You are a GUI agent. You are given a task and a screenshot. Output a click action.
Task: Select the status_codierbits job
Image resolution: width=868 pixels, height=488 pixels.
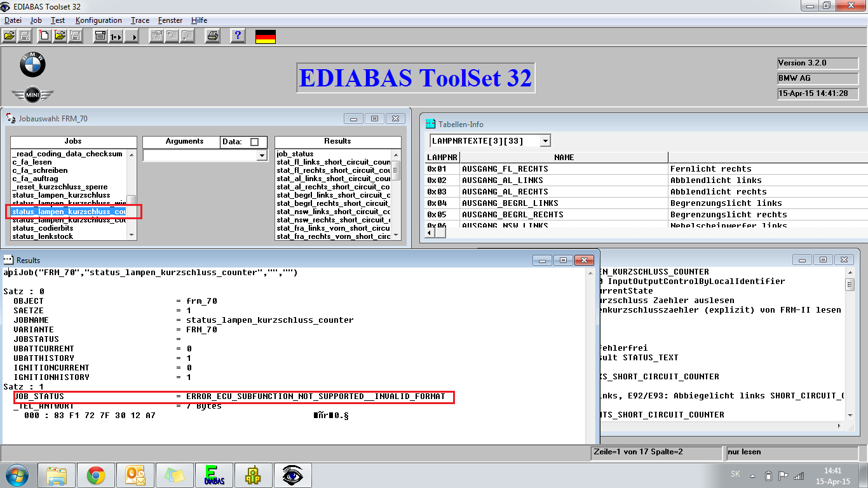coord(43,228)
